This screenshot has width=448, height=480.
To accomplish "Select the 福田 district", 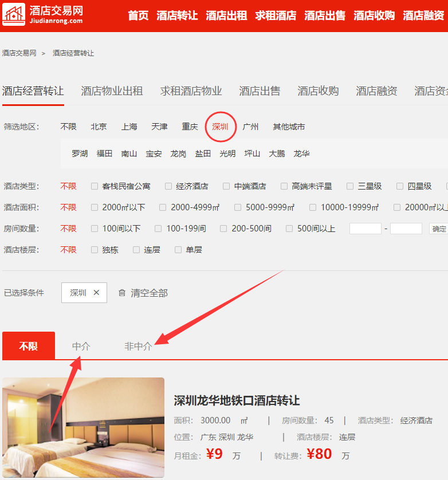I will click(104, 154).
